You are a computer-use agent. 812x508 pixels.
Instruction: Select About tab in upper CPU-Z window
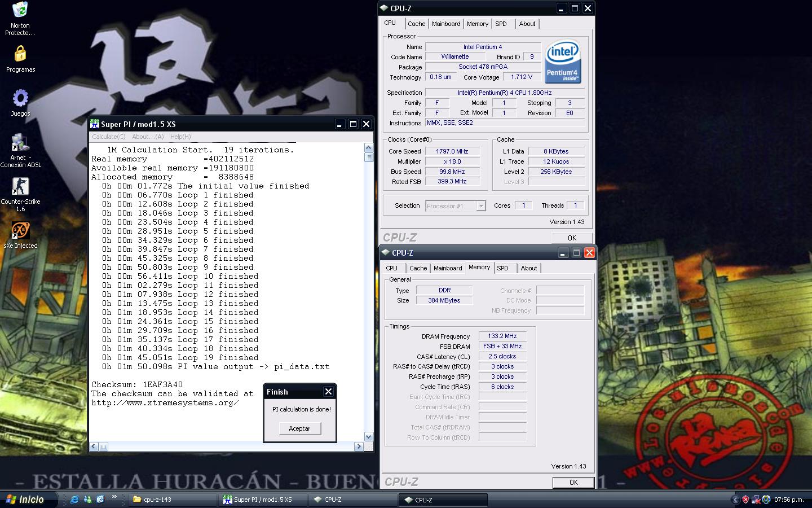coord(527,24)
